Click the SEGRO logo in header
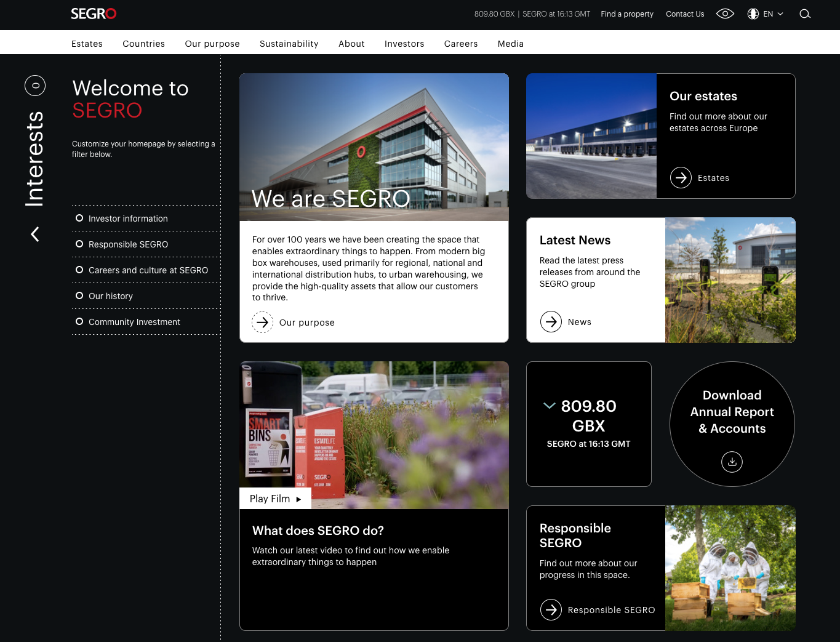The height and width of the screenshot is (642, 840). click(94, 14)
